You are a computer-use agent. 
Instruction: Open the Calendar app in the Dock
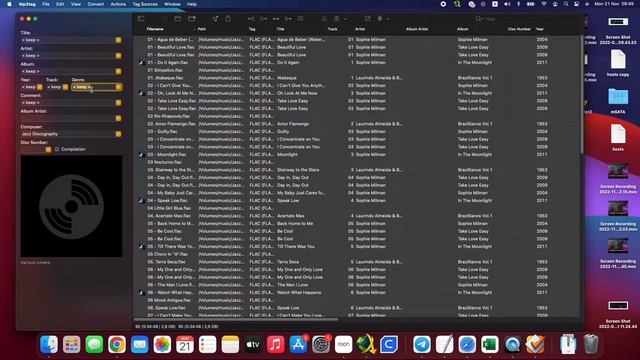(185, 344)
